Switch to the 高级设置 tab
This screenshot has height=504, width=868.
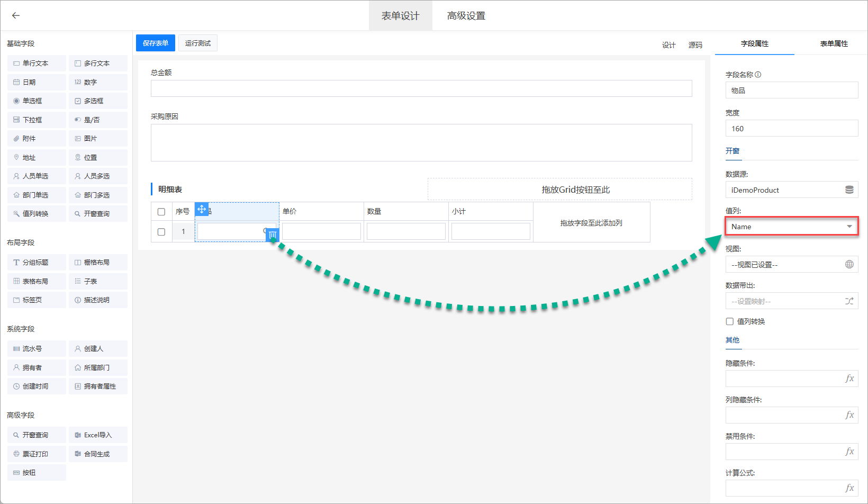coord(466,16)
